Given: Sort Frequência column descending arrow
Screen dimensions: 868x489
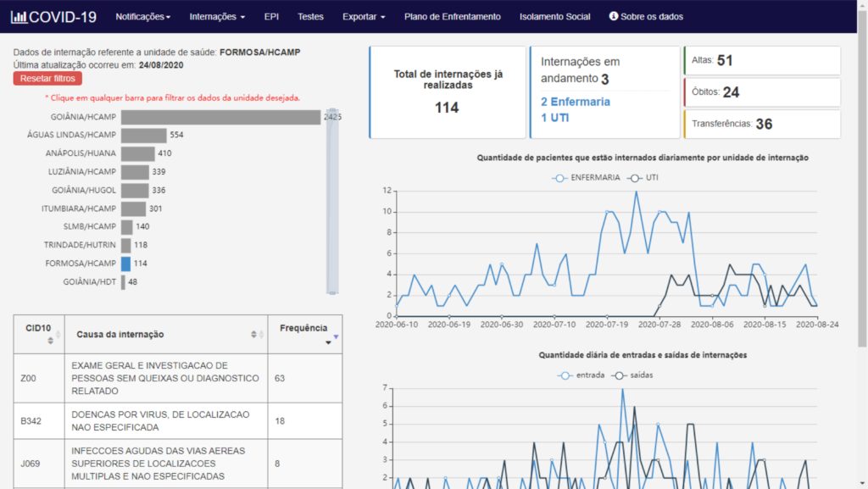Looking at the screenshot, I should [328, 342].
